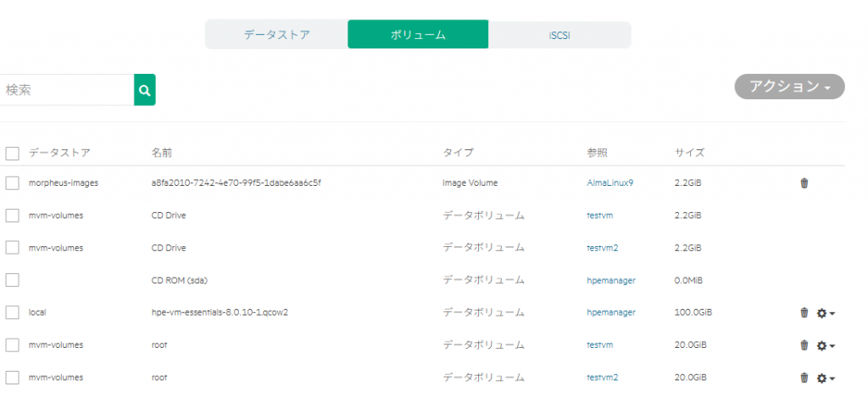Select the ボリューム tab
Viewport: 868px width, 409px height.
(418, 35)
